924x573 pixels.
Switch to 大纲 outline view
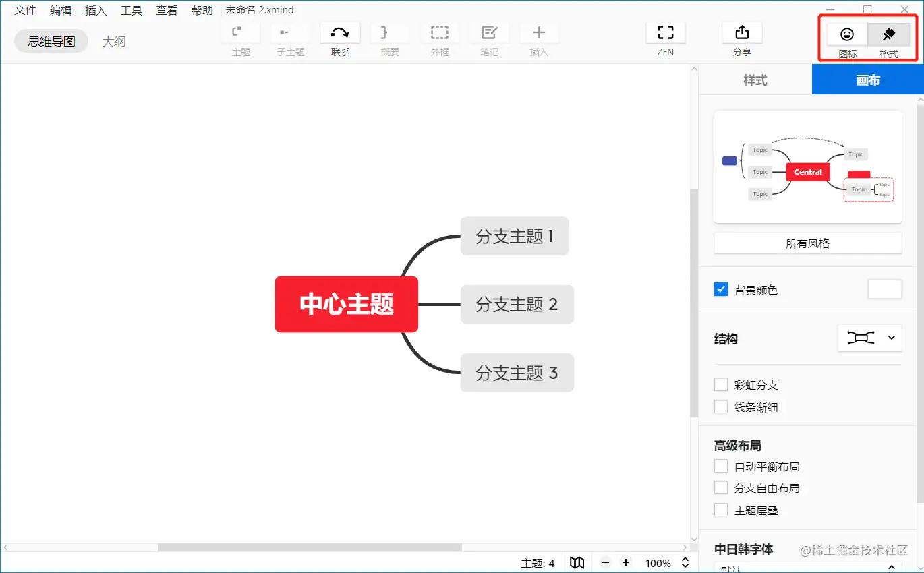[114, 41]
